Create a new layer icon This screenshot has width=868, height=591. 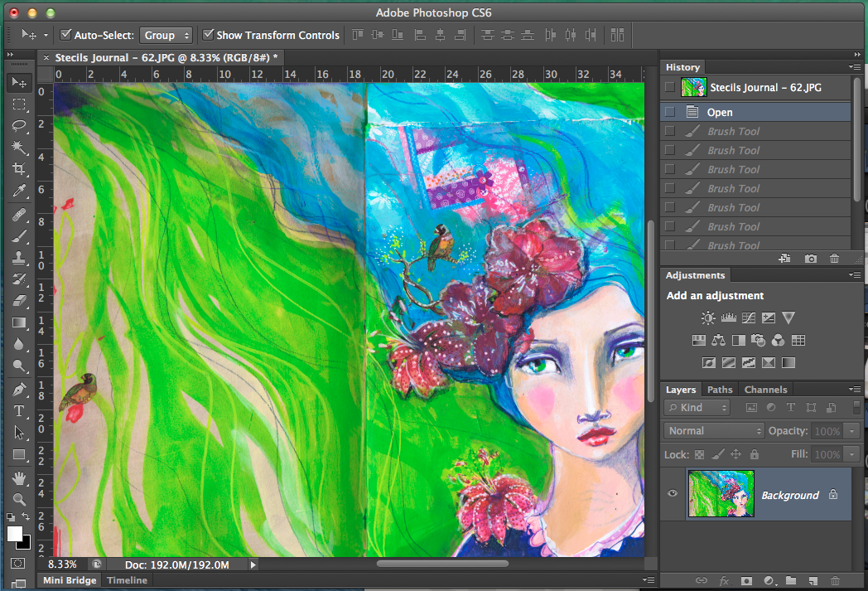pos(813,580)
